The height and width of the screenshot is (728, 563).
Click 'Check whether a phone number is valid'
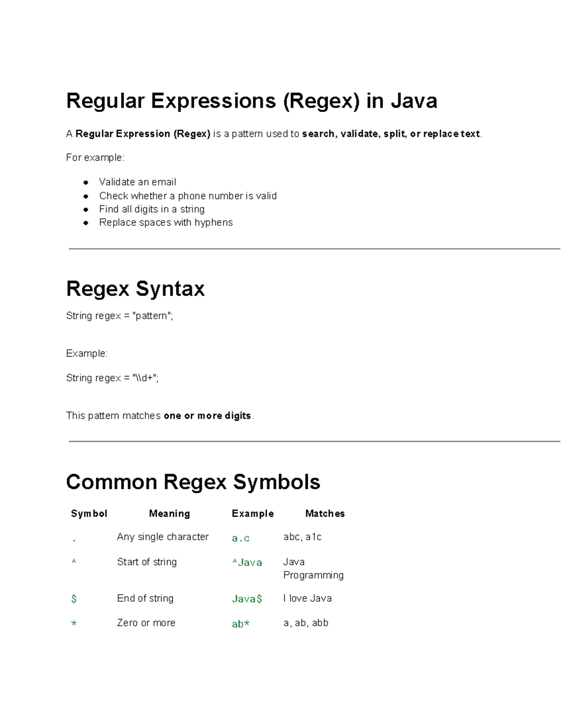[188, 196]
